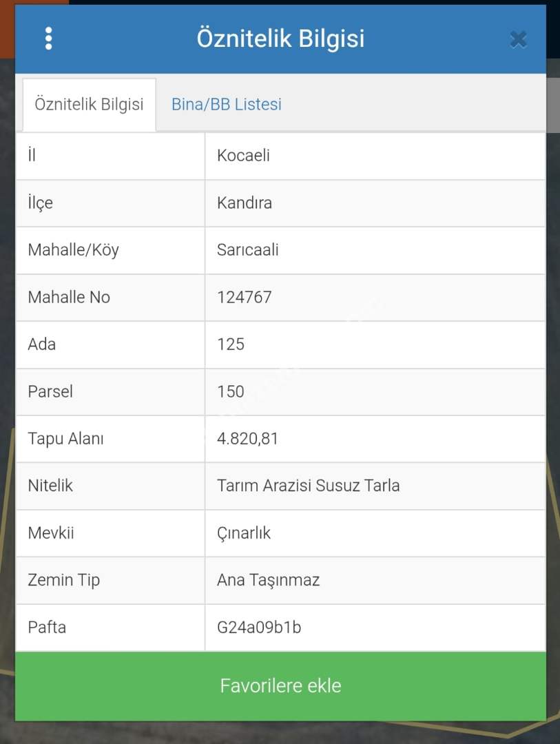Image resolution: width=560 pixels, height=744 pixels.
Task: Select the Mahalle No value 124767
Action: click(245, 298)
